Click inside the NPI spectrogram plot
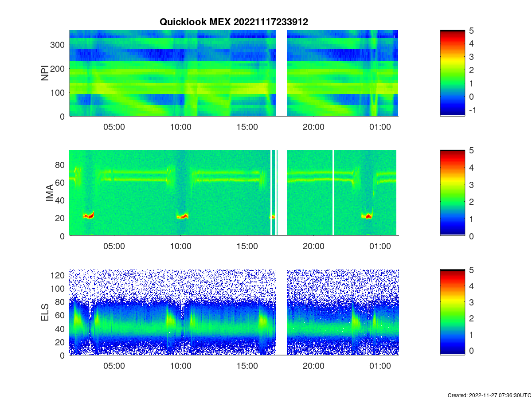532x399 pixels. point(234,73)
